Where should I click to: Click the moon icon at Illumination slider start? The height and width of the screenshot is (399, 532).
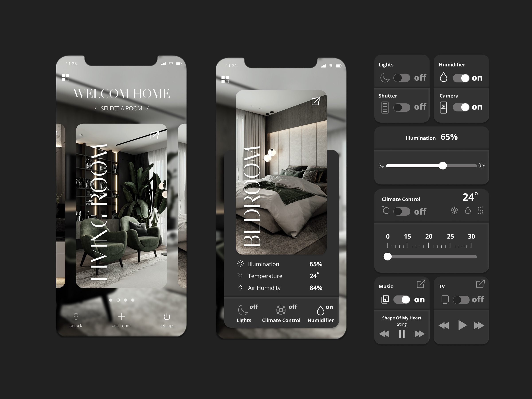[381, 166]
